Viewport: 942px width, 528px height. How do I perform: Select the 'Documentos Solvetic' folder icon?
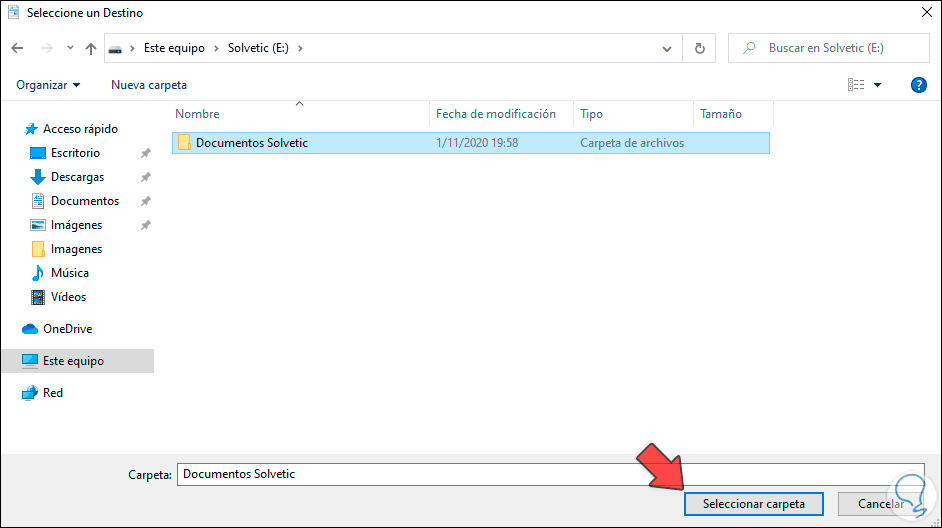coord(184,143)
